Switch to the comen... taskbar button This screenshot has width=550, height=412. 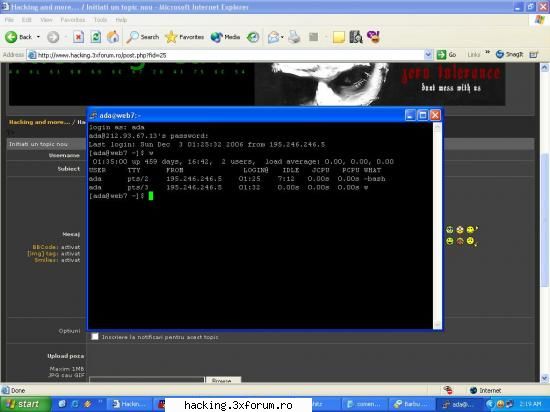[364, 404]
